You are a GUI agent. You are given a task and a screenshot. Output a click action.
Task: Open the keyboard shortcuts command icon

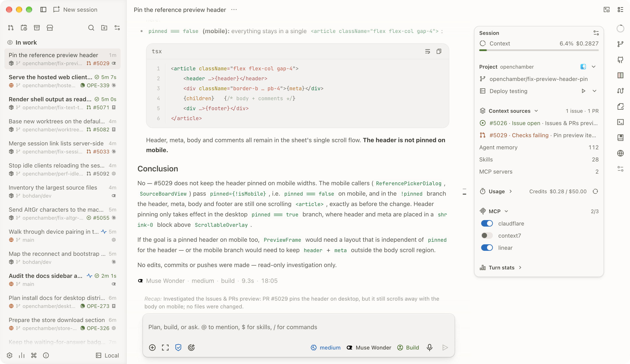click(34, 355)
